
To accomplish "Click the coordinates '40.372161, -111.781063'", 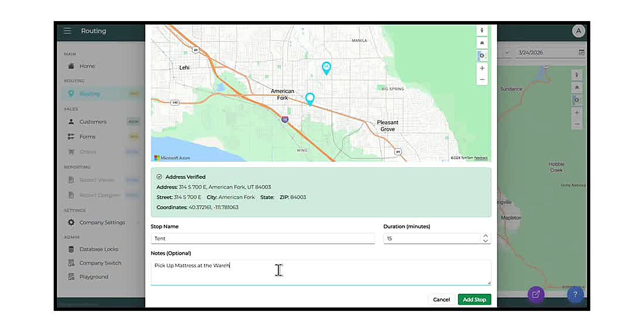I will click(213, 207).
